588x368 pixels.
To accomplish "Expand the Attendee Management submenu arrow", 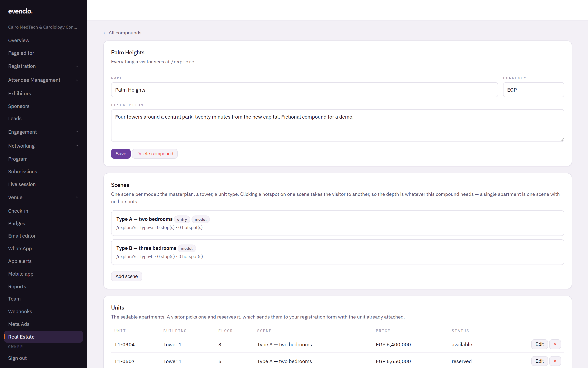I will [x=77, y=80].
